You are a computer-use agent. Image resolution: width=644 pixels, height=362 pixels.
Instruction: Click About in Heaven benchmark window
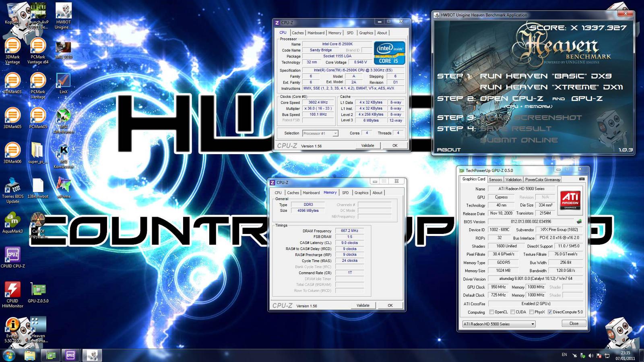[x=449, y=150]
